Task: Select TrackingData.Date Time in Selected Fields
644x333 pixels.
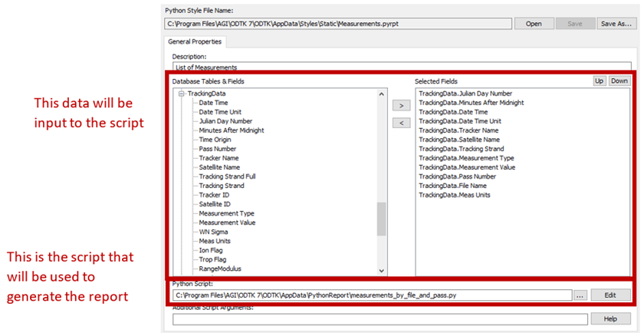Action: pyautogui.click(x=453, y=112)
